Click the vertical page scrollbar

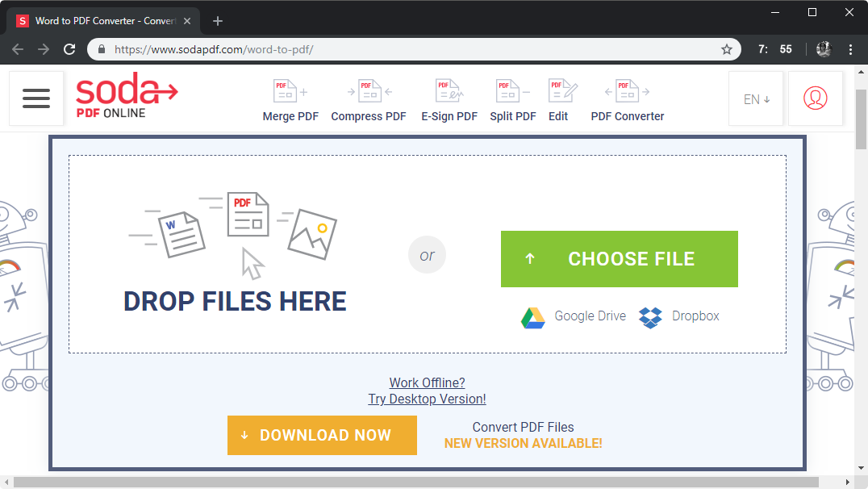pyautogui.click(x=861, y=242)
